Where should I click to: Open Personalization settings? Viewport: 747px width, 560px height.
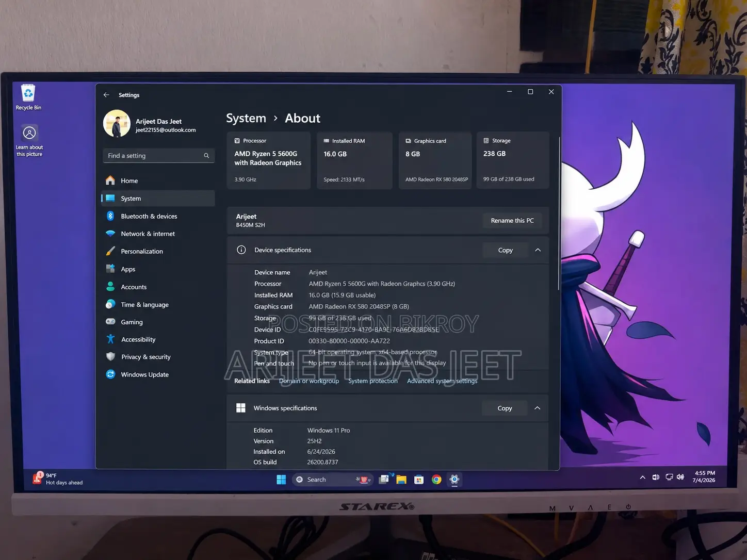(x=158, y=252)
